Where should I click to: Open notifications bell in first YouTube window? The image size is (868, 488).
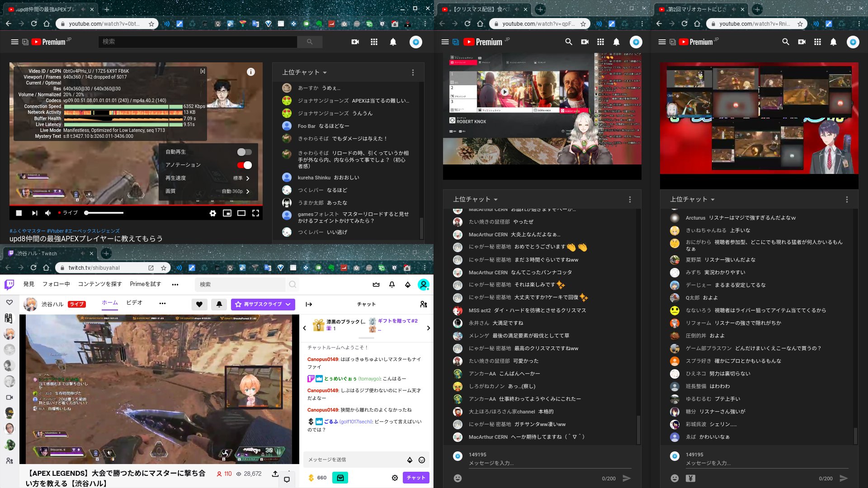393,42
